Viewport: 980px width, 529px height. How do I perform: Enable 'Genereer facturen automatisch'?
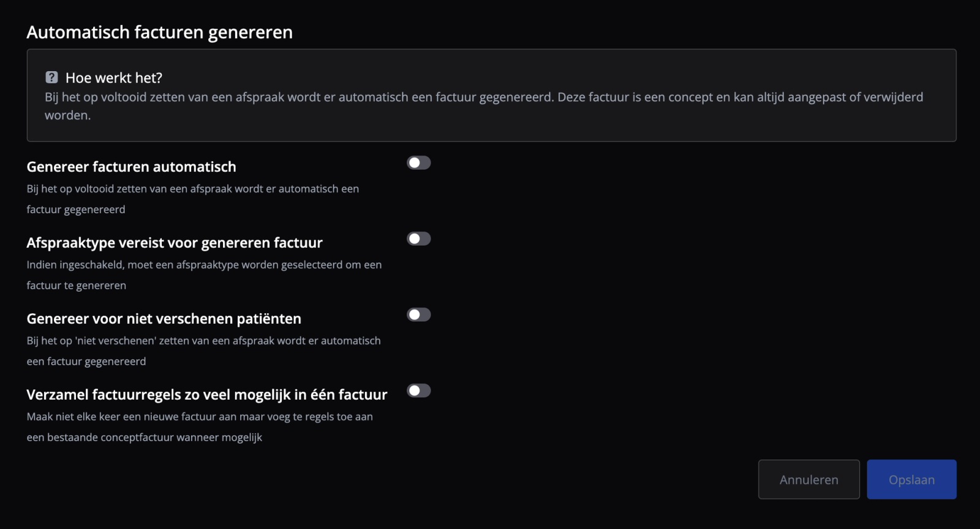point(418,162)
